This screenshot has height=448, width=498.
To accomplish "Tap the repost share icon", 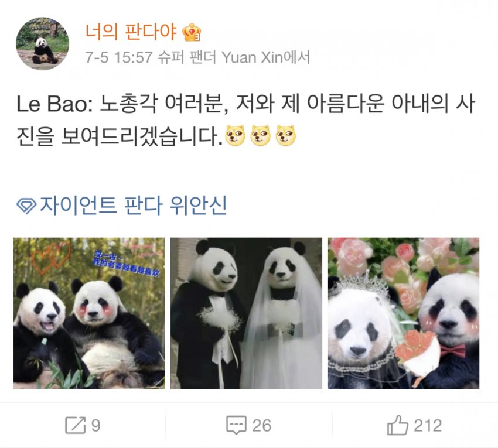I will (75, 425).
